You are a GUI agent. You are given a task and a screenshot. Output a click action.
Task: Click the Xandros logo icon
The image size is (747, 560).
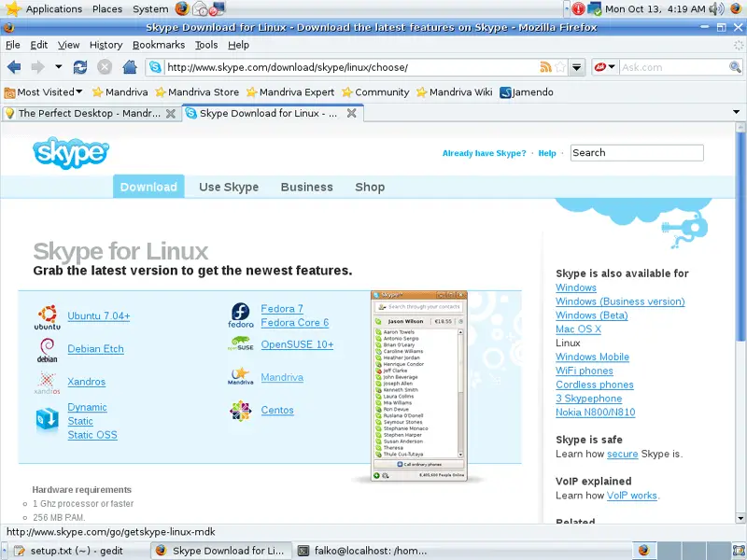pyautogui.click(x=48, y=383)
